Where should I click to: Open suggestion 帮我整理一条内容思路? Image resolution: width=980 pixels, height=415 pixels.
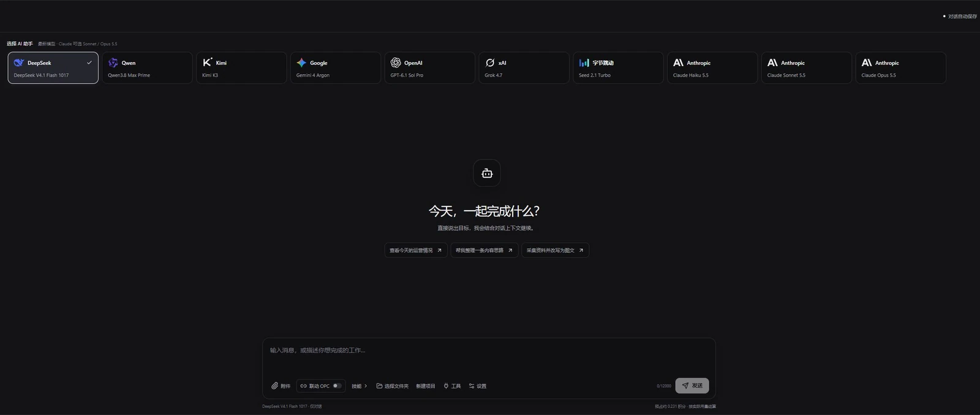[x=484, y=250]
